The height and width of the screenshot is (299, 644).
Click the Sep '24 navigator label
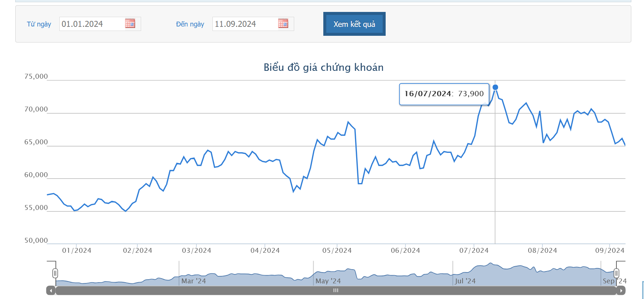click(x=615, y=281)
